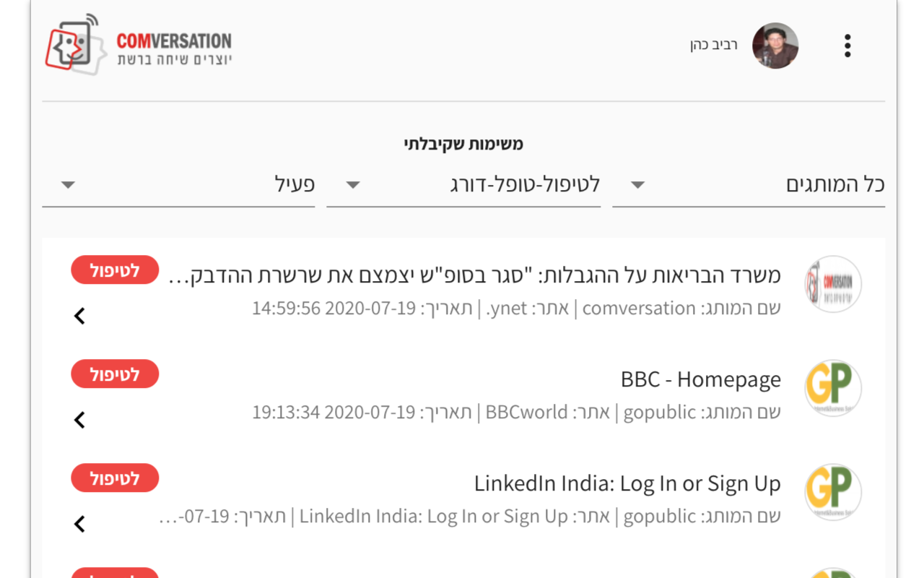Open the three-dot overflow menu

point(847,46)
